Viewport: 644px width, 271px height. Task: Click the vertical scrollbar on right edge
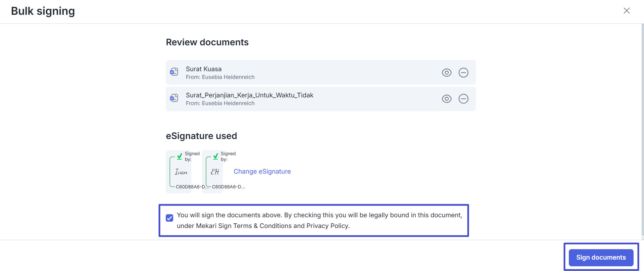(x=642, y=131)
